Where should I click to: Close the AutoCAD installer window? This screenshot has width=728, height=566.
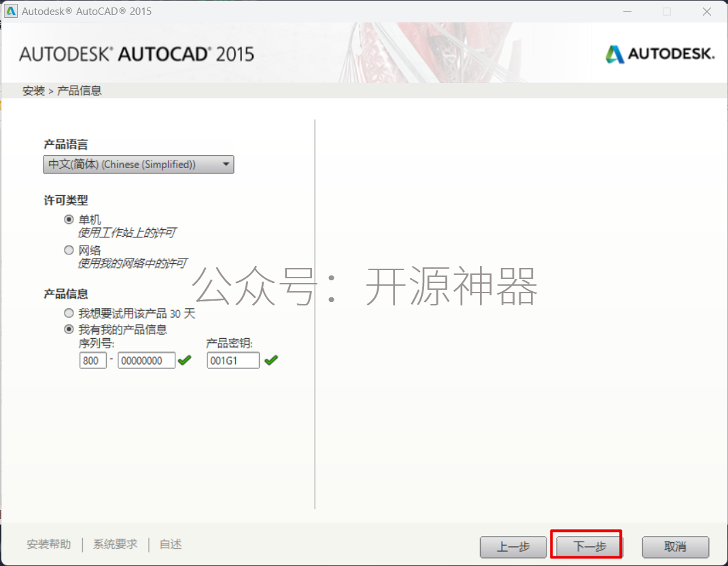(707, 11)
